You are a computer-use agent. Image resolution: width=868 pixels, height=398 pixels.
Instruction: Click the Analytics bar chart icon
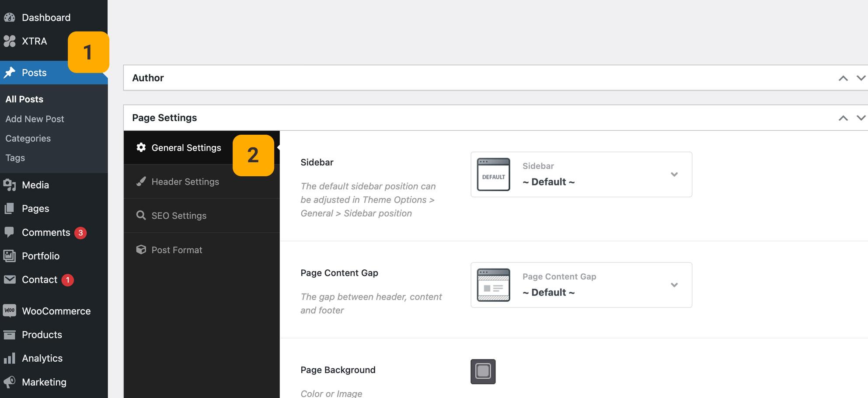10,358
